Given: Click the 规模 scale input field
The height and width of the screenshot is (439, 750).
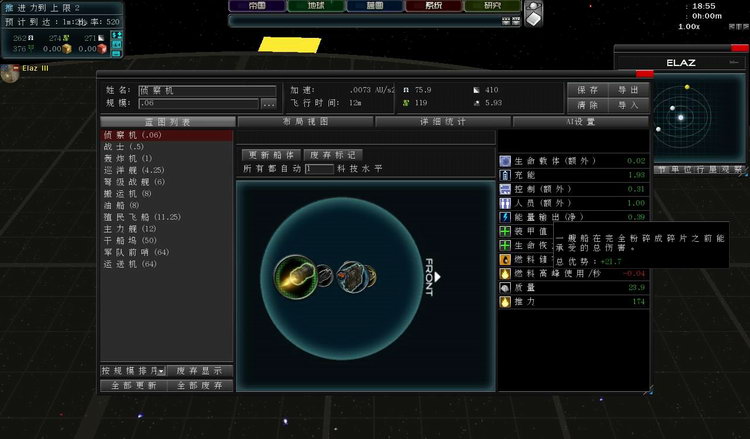Looking at the screenshot, I should tap(198, 103).
